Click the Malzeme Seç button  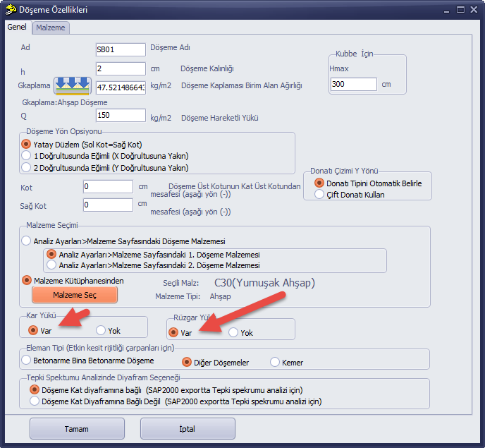point(75,295)
